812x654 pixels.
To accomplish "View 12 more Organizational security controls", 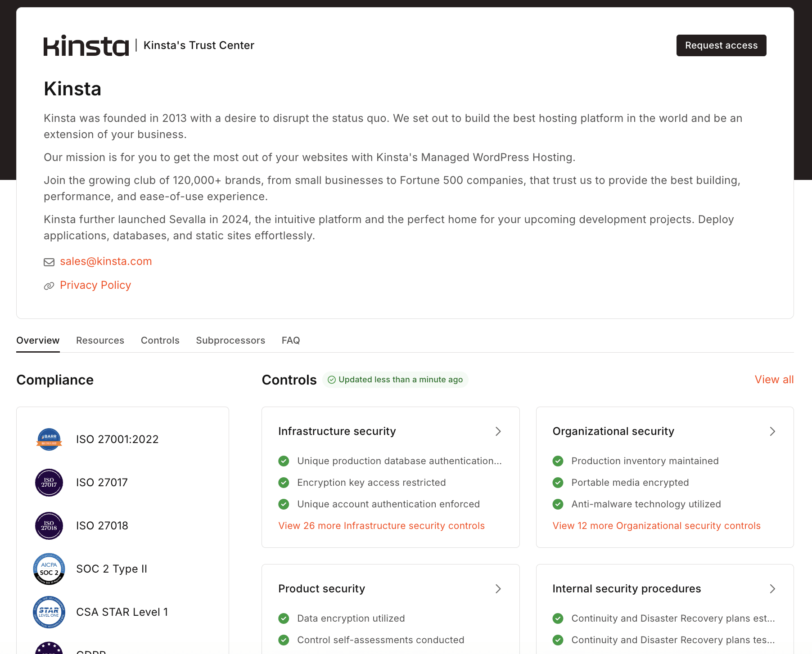I will (x=656, y=526).
